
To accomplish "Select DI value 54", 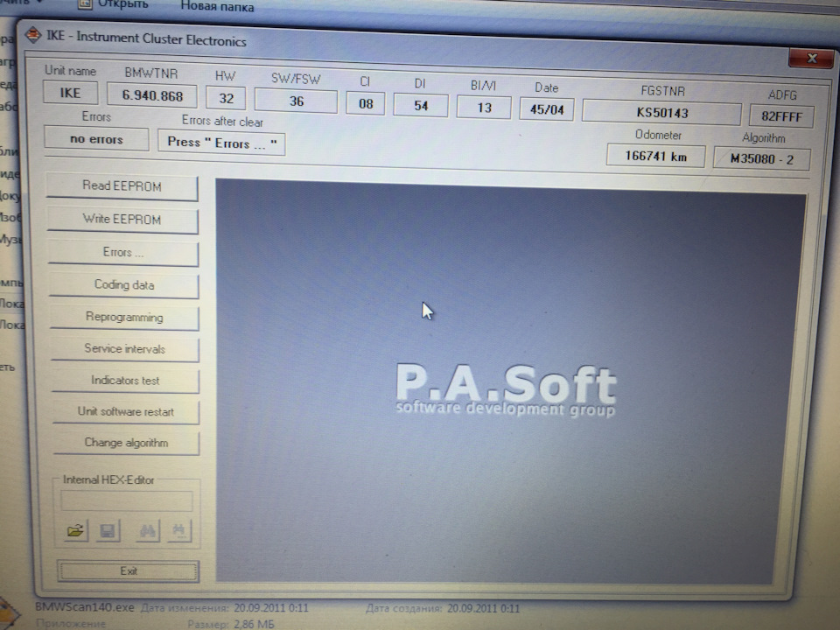I will tap(421, 106).
